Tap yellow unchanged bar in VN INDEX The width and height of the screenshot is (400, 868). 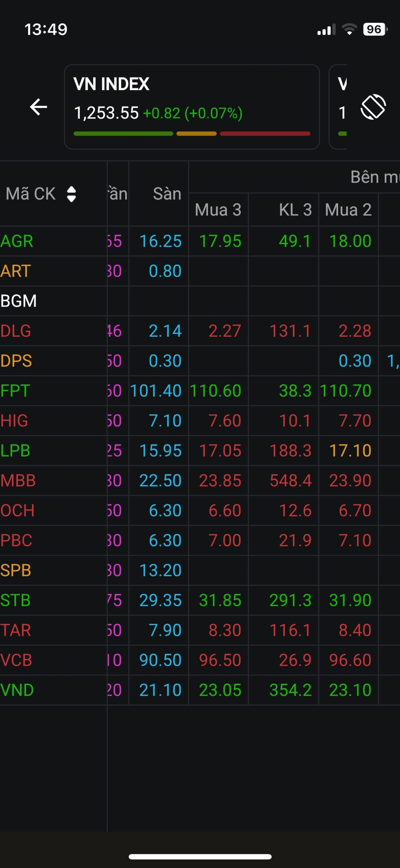[196, 134]
